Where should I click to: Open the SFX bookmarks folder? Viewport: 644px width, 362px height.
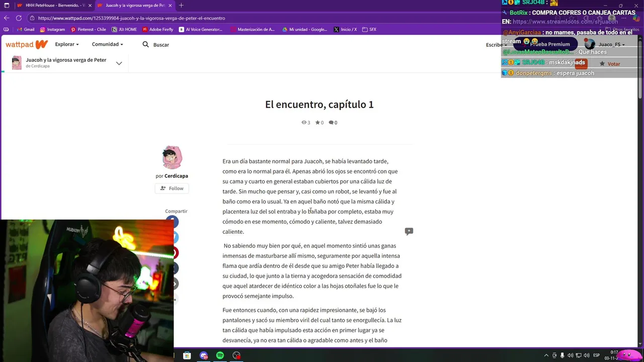pyautogui.click(x=369, y=30)
